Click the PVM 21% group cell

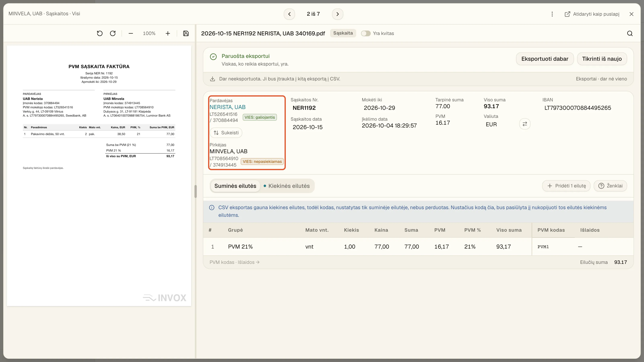[x=240, y=247]
